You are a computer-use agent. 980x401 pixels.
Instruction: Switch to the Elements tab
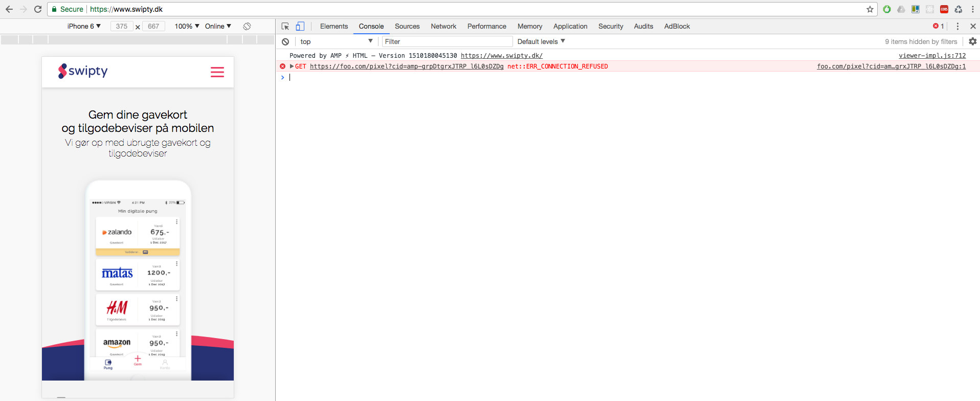(334, 26)
